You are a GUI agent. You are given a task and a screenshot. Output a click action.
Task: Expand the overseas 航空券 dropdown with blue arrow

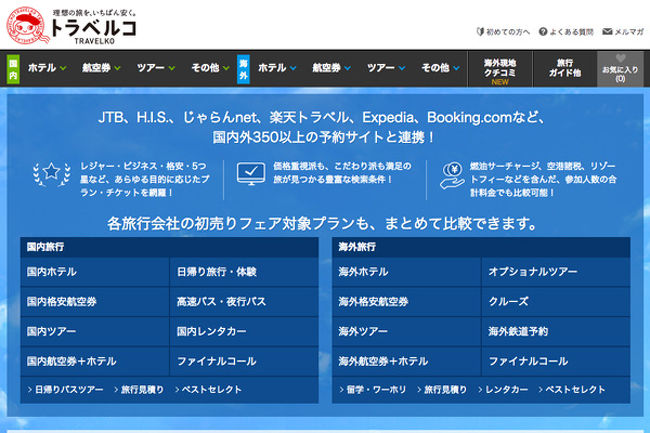pyautogui.click(x=332, y=68)
